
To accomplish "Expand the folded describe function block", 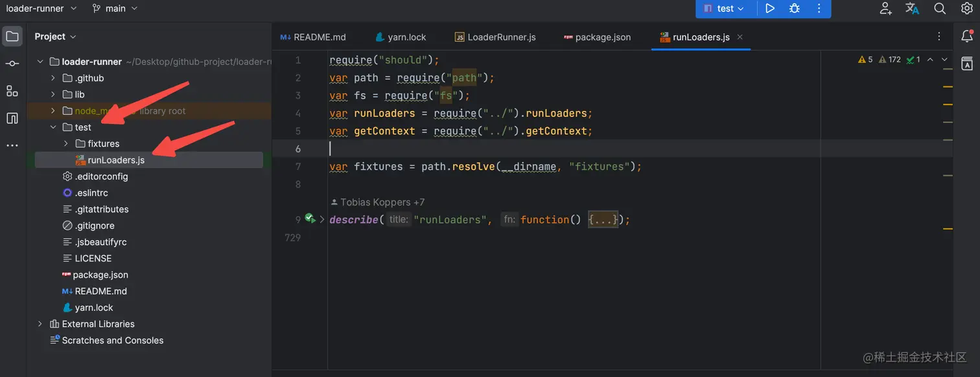I will point(603,220).
